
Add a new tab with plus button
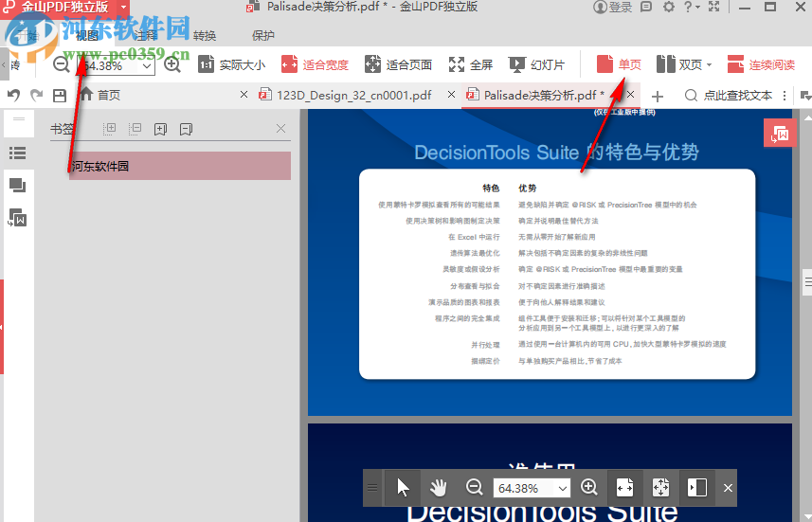coord(658,97)
